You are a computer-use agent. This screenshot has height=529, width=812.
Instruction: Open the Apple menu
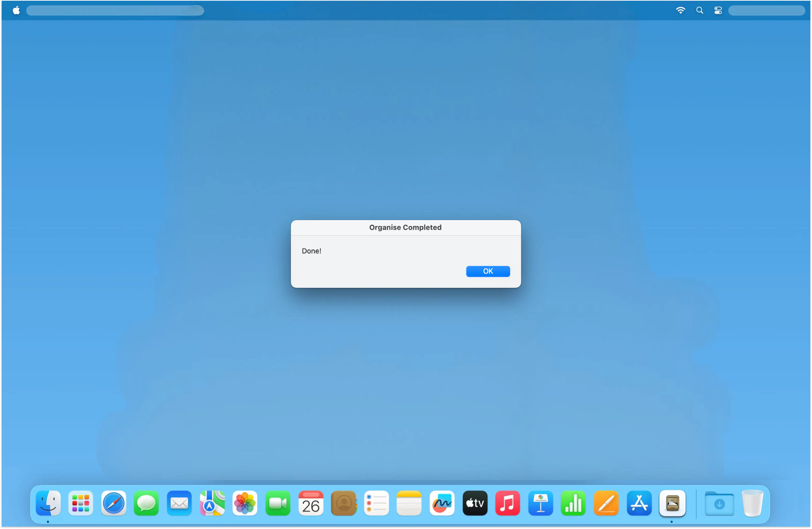tap(16, 11)
